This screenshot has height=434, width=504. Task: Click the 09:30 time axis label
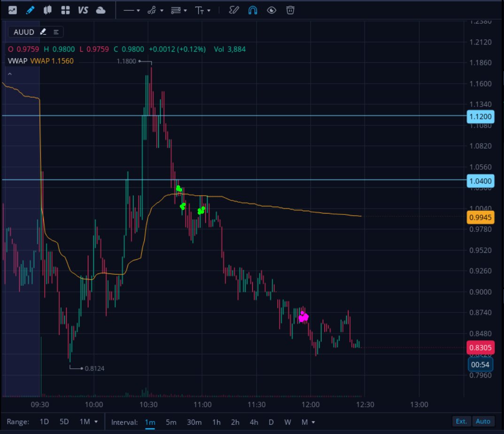(40, 404)
